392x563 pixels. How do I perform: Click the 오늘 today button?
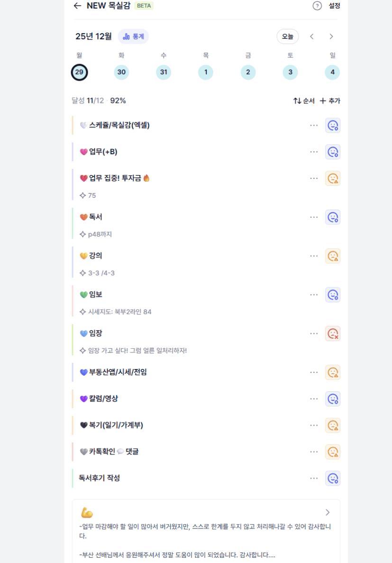(x=288, y=37)
